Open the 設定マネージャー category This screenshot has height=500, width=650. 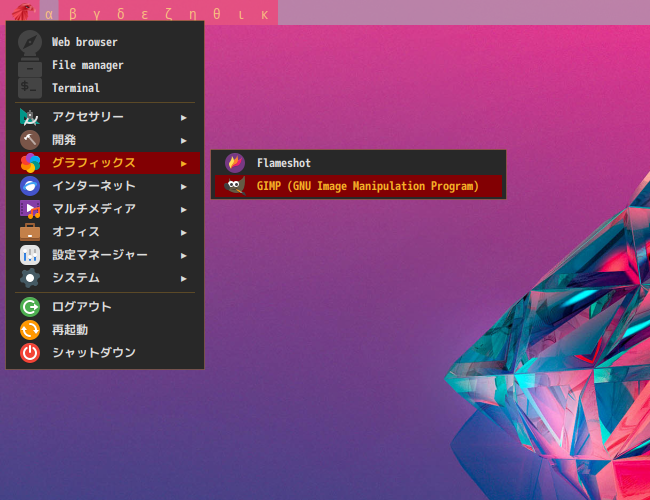tap(105, 255)
